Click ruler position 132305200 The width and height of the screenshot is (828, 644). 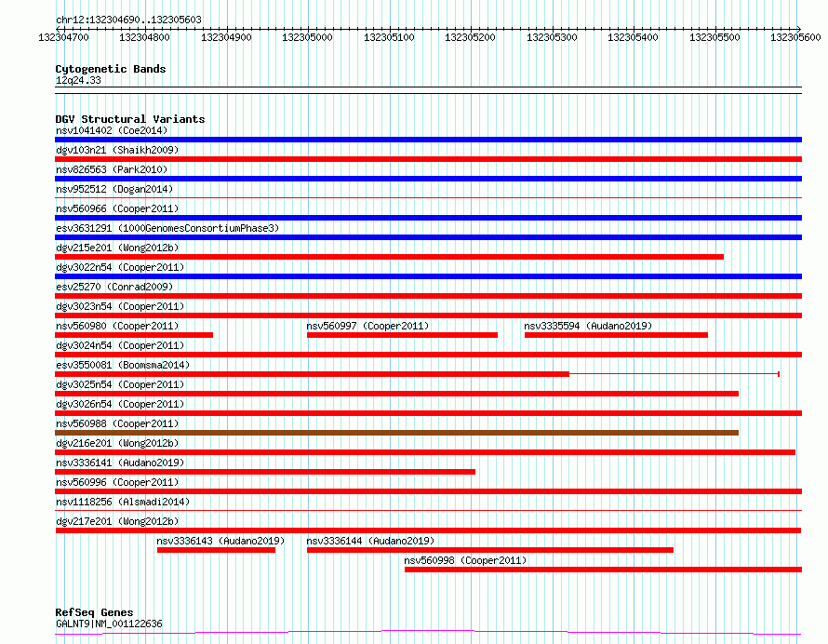click(470, 37)
